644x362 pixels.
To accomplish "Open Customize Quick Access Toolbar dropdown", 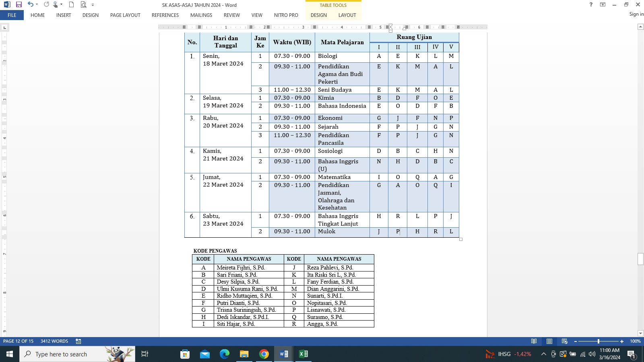I will point(93,5).
